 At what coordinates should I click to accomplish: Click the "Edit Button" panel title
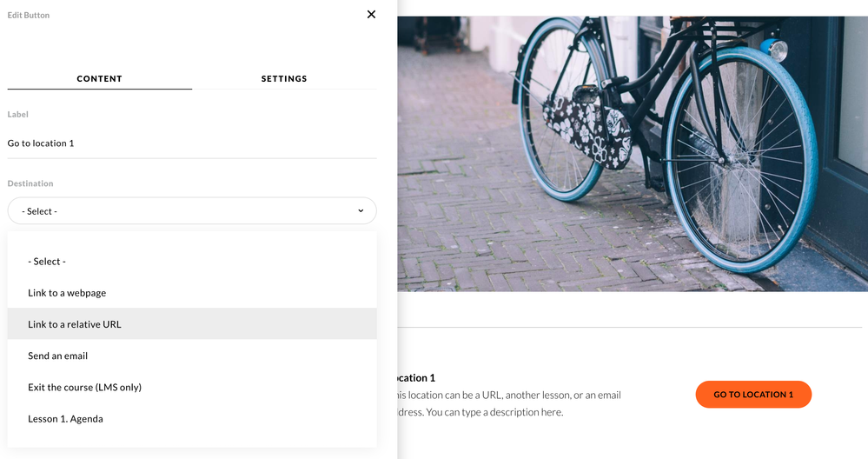coord(29,15)
